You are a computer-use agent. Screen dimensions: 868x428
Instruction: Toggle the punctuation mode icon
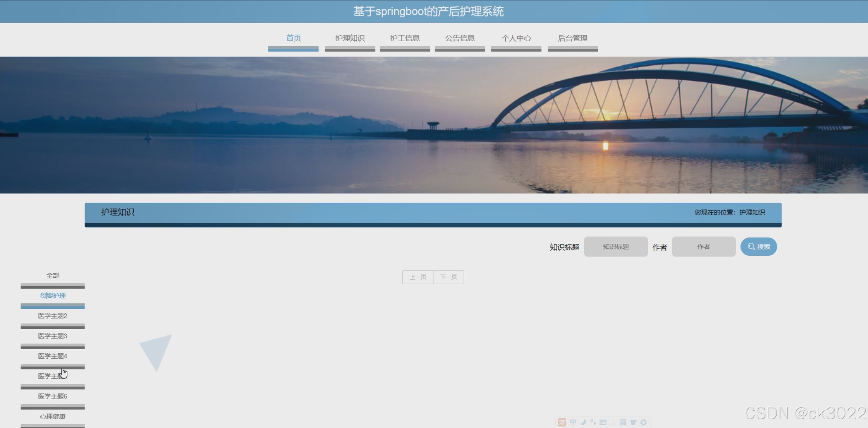click(593, 422)
